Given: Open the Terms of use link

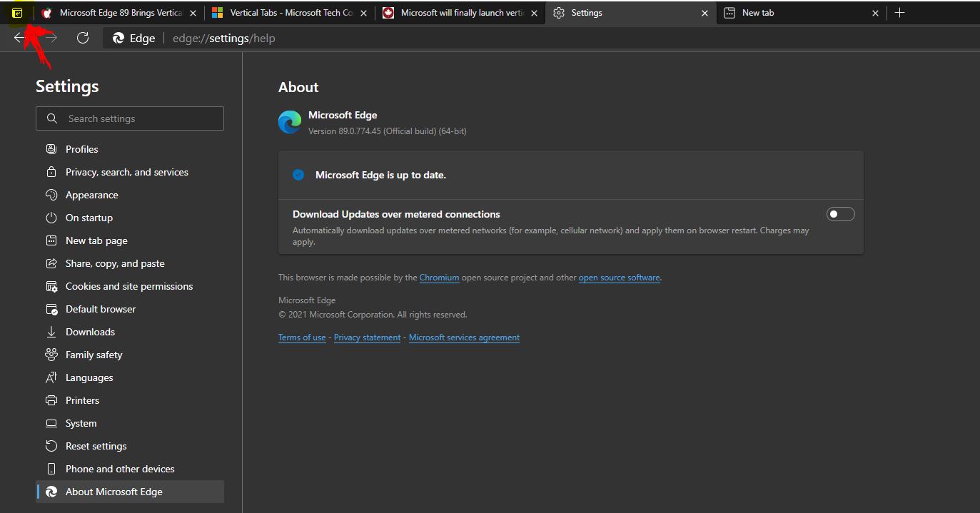Looking at the screenshot, I should click(302, 337).
